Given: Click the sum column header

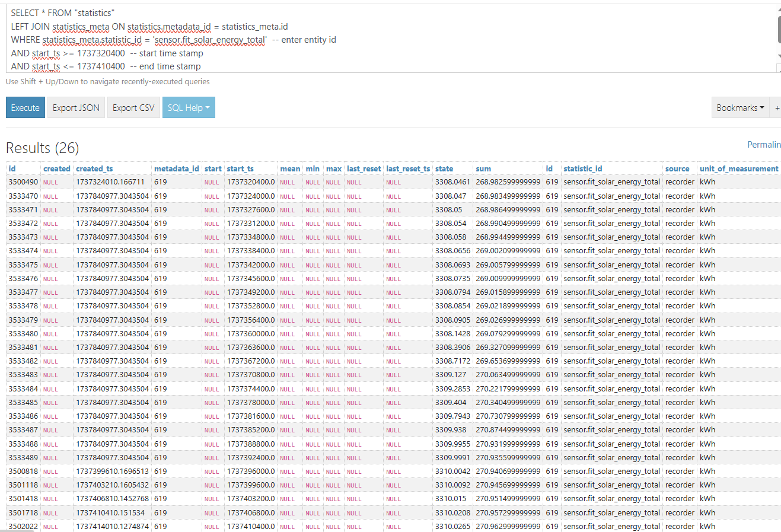Looking at the screenshot, I should (483, 169).
